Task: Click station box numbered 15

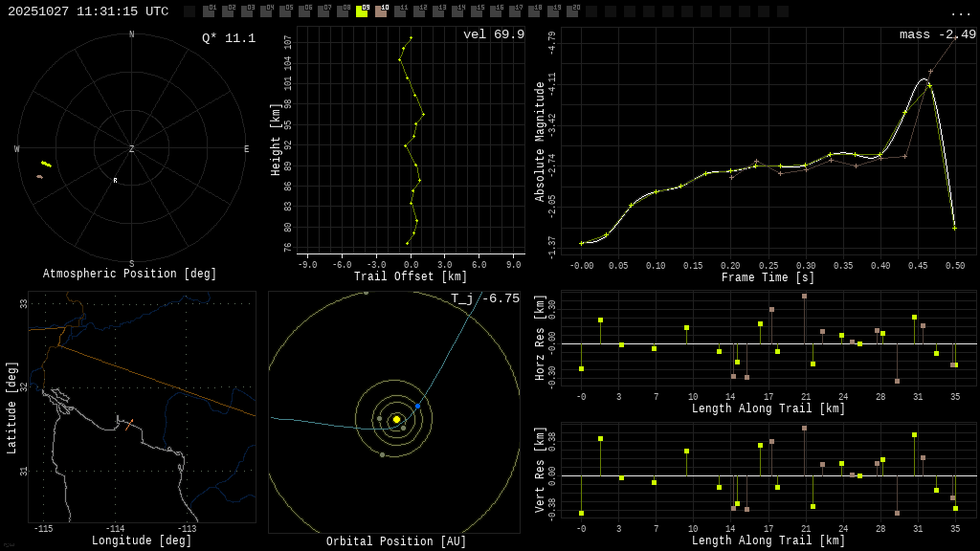Action: 477,11
